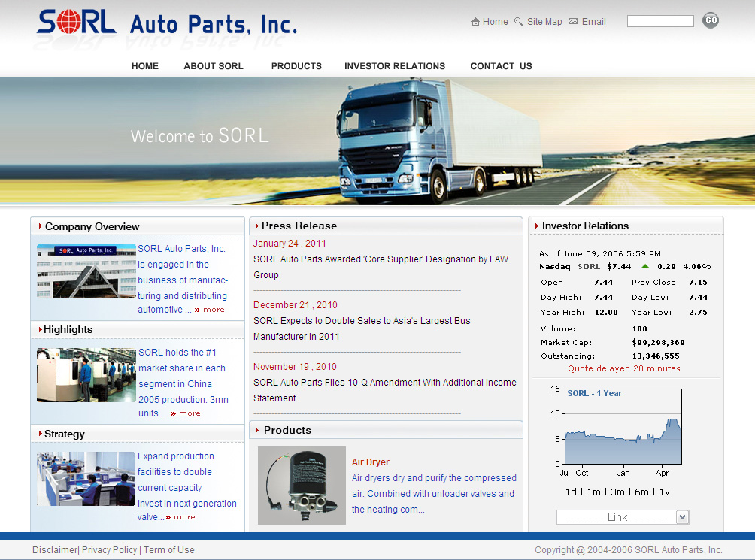Click more link under Highlights
This screenshot has width=755, height=560.
tap(186, 413)
